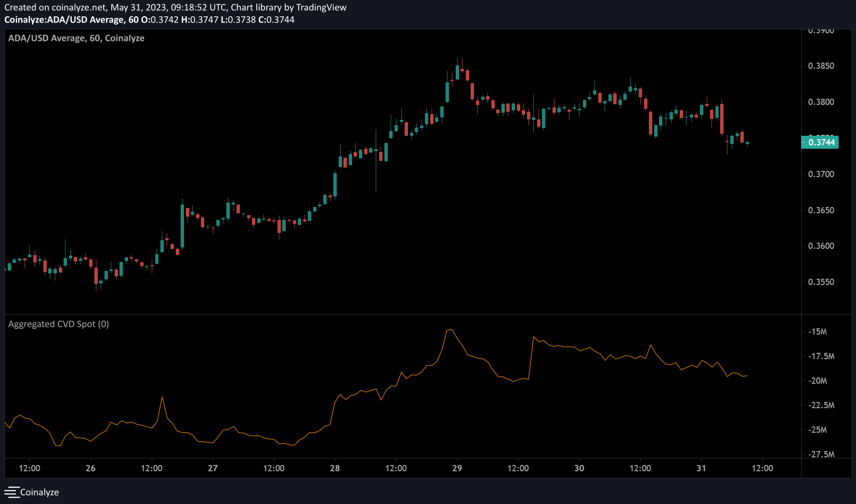Click the -22.5M CVD axis label
The height and width of the screenshot is (504, 856).
821,405
